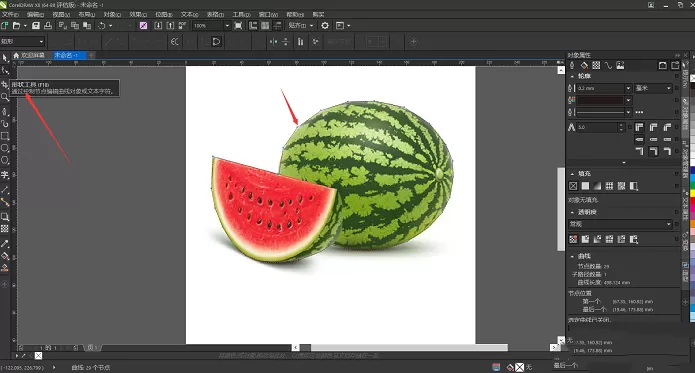Select the uniform fill type icon
This screenshot has width=695, height=373.
pos(586,186)
